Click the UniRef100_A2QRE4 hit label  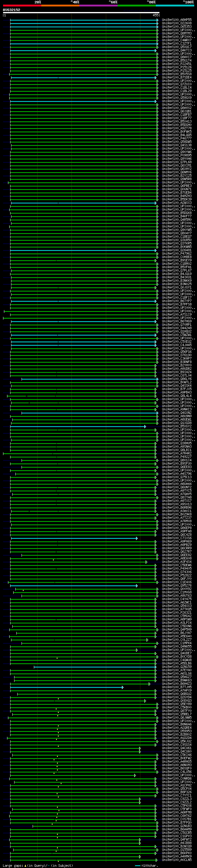click(177, 728)
